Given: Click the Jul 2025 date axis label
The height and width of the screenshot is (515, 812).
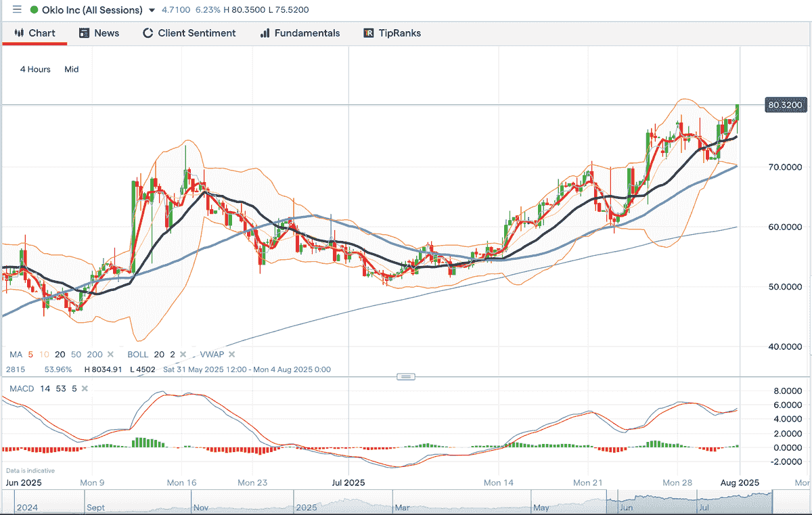Looking at the screenshot, I should pos(348,483).
